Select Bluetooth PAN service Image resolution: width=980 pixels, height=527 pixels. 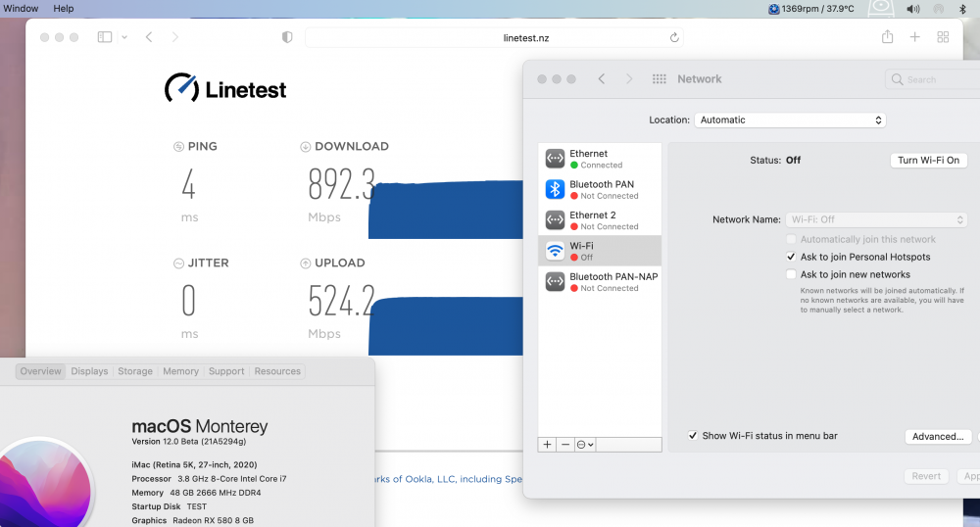pos(600,189)
